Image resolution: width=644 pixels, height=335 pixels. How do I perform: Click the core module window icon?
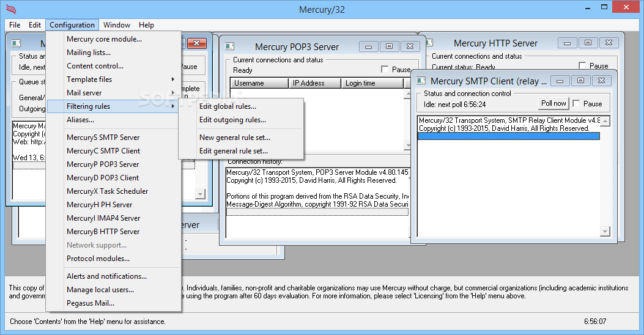coord(16,43)
